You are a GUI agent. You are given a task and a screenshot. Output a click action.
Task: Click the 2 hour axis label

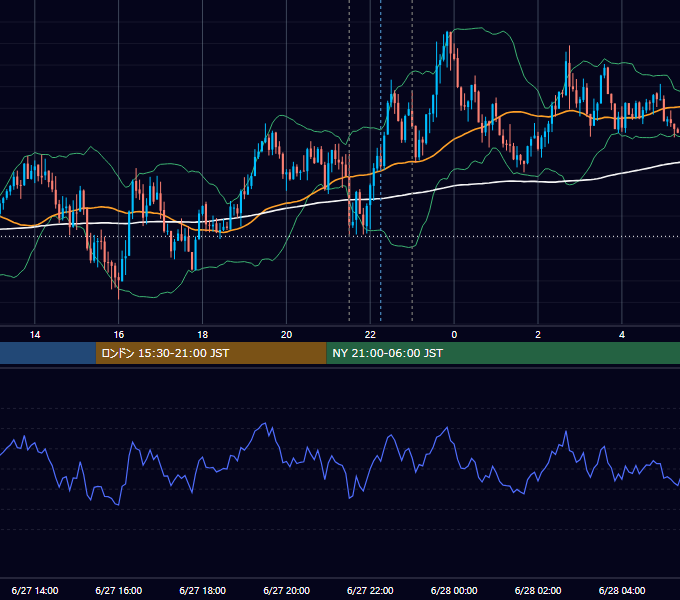pos(538,335)
